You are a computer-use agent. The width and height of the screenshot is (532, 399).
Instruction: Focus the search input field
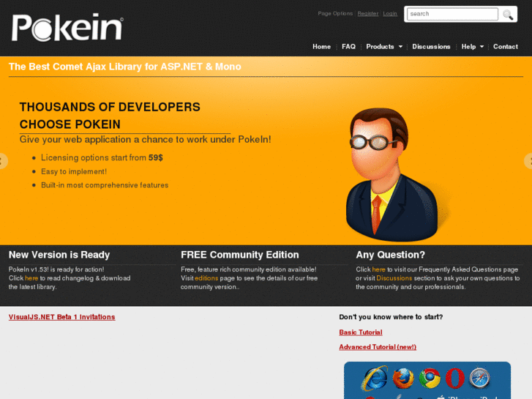452,14
